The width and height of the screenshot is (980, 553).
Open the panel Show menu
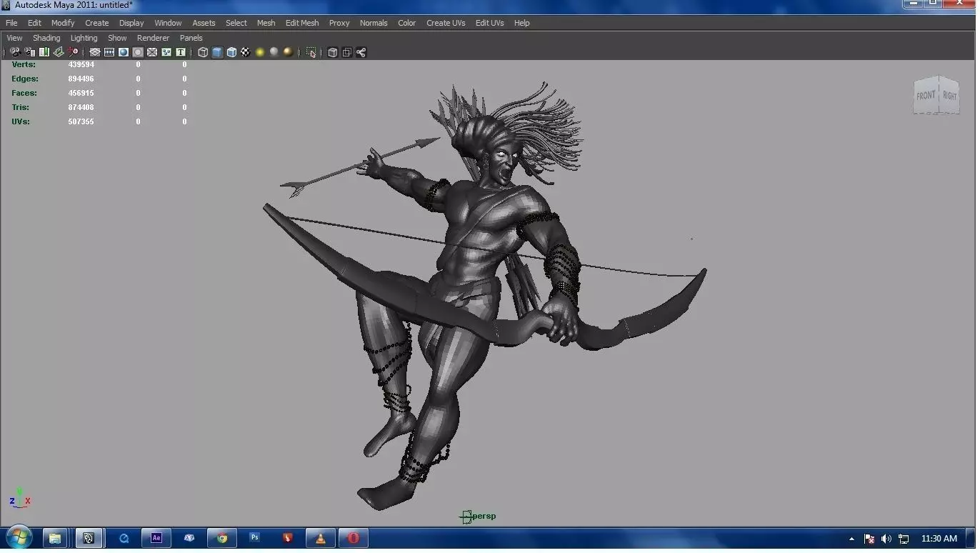117,38
